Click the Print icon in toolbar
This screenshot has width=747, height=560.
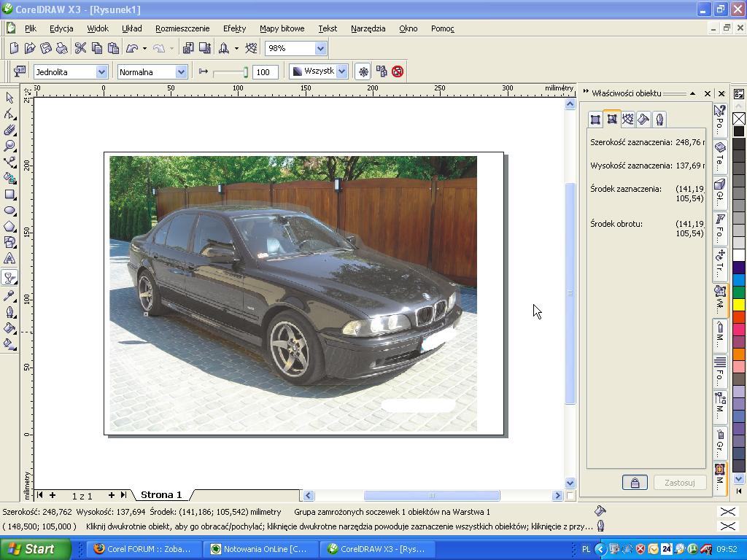click(x=62, y=48)
